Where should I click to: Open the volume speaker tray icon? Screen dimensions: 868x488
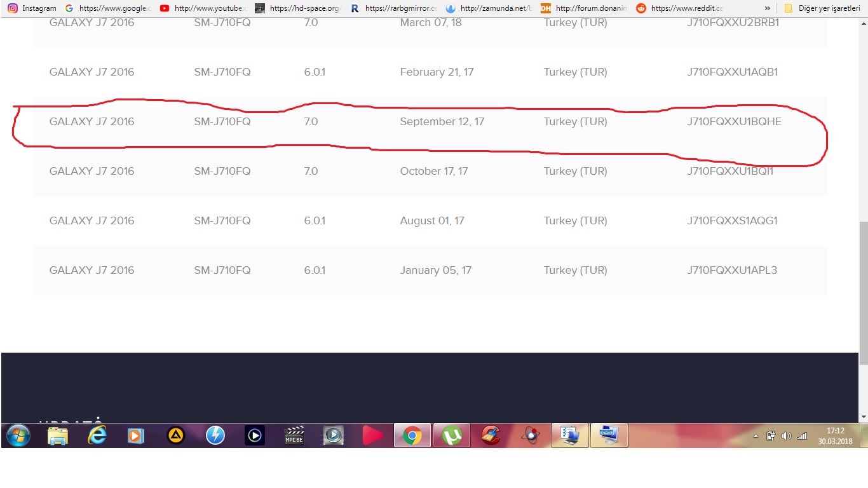click(x=787, y=436)
